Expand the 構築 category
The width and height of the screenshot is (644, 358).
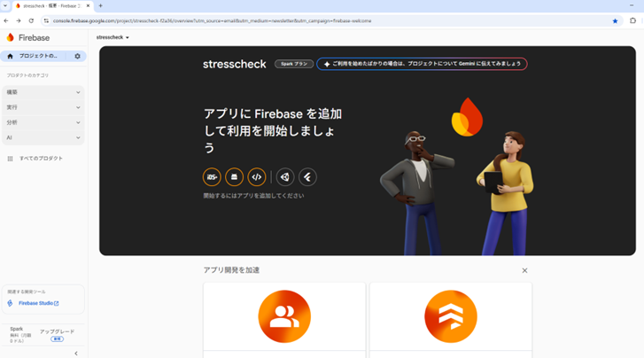pos(43,92)
